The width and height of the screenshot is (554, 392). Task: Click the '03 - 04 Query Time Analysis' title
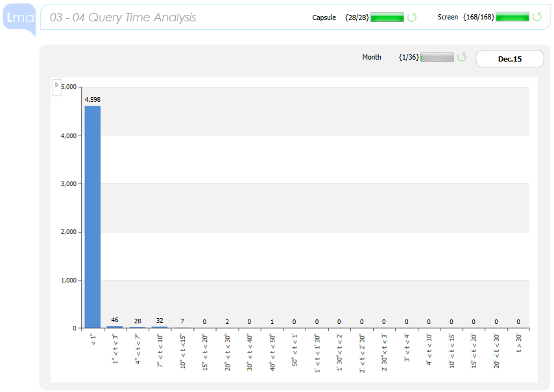click(x=123, y=17)
